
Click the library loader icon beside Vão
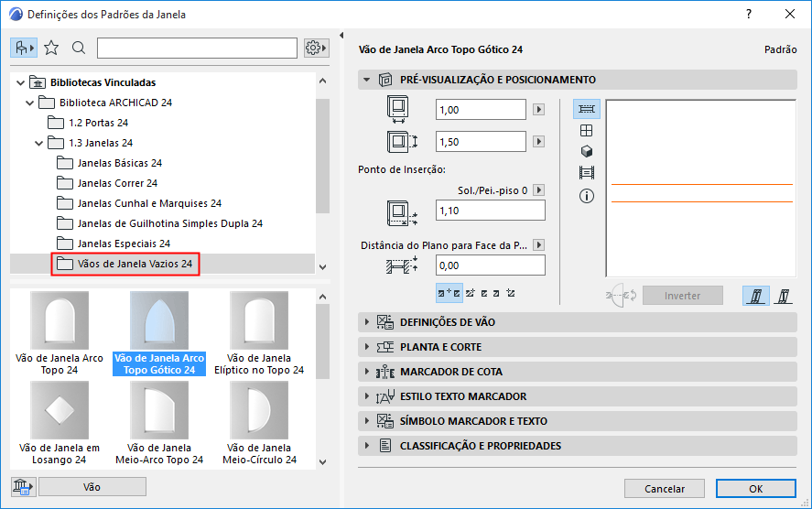(23, 487)
